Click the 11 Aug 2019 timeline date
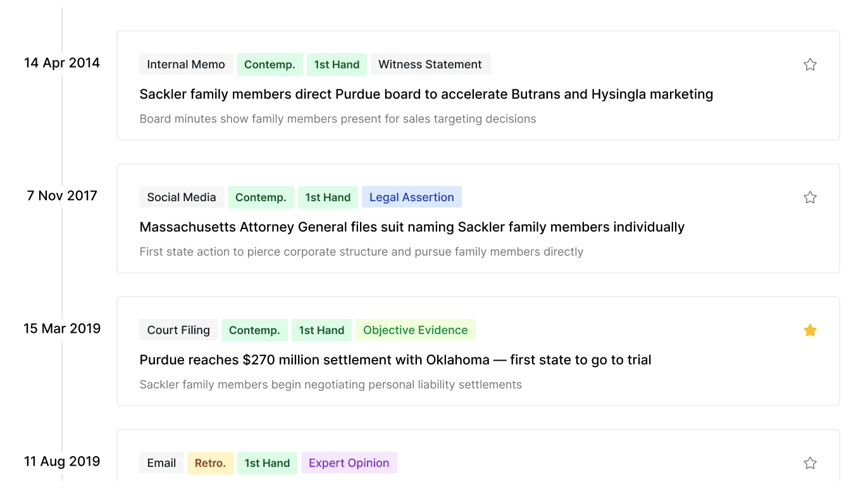 62,461
